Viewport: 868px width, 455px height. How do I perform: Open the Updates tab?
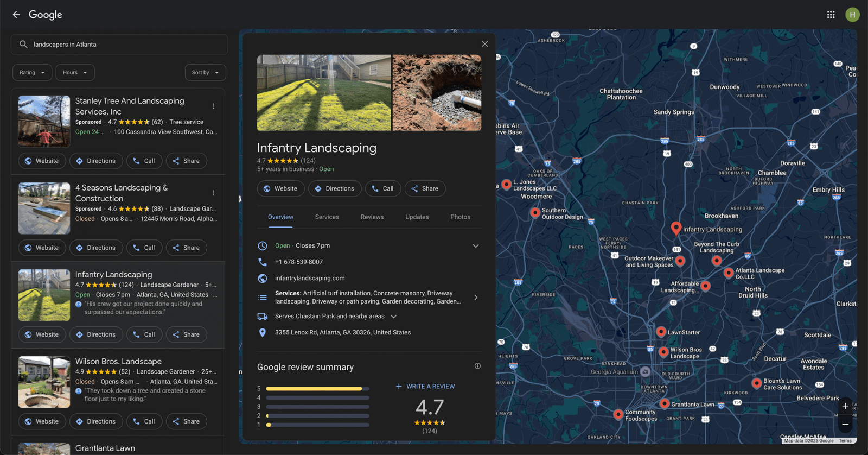pos(417,217)
